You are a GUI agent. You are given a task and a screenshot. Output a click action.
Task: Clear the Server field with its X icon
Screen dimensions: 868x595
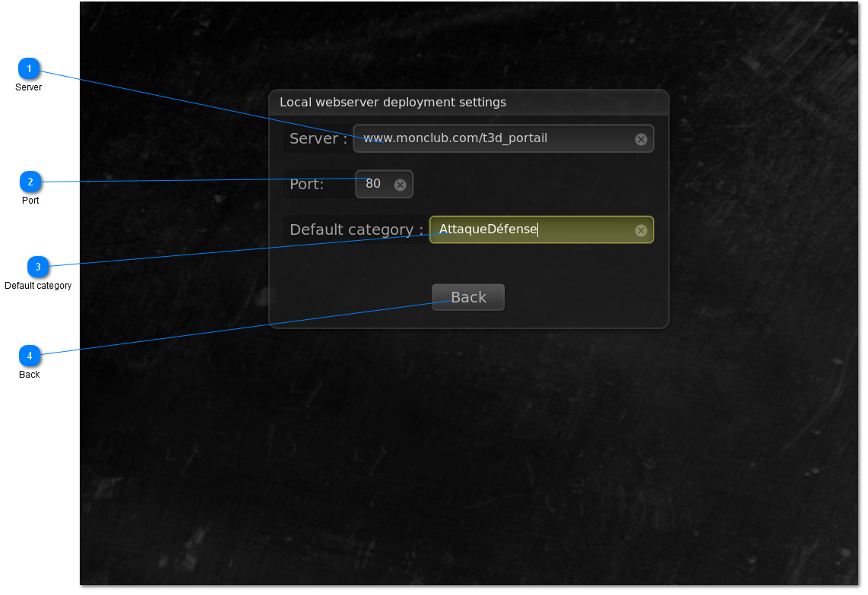641,140
